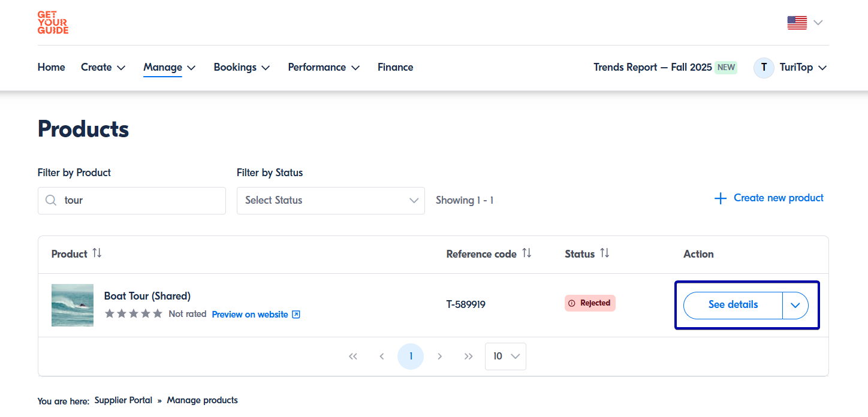Change the rows per page dropdown
Screen dimensions: 868x417
[505, 356]
